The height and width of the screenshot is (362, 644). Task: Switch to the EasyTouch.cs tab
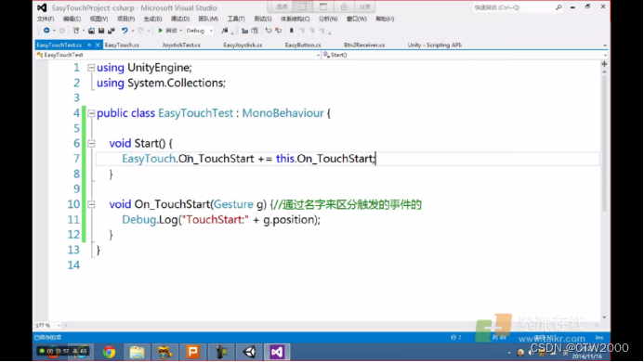pyautogui.click(x=122, y=45)
